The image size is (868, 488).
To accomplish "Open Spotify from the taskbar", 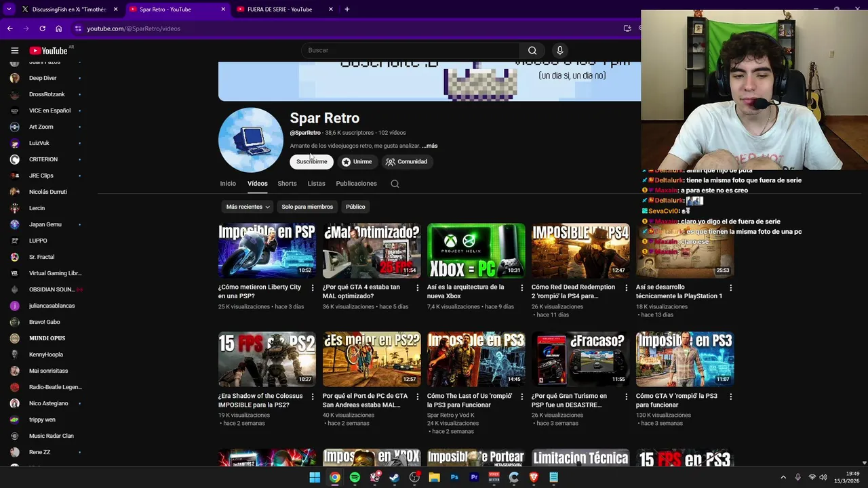I will point(355,477).
